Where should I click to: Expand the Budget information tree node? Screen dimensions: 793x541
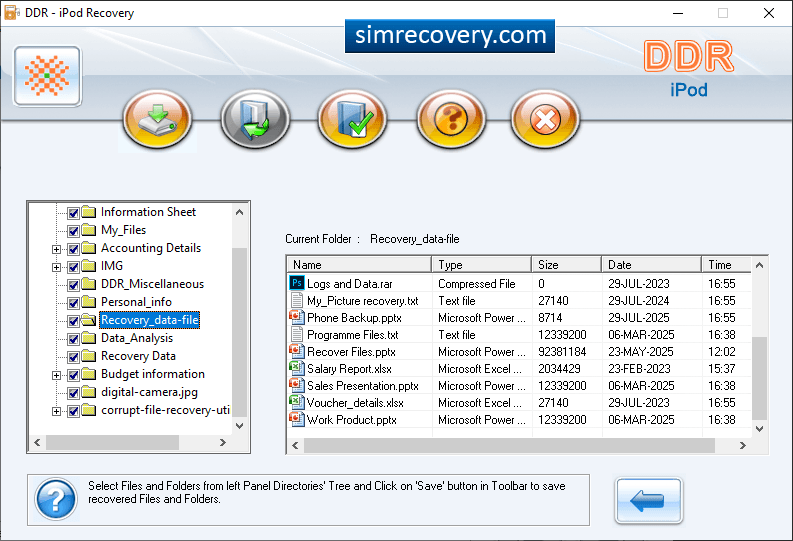pos(57,375)
